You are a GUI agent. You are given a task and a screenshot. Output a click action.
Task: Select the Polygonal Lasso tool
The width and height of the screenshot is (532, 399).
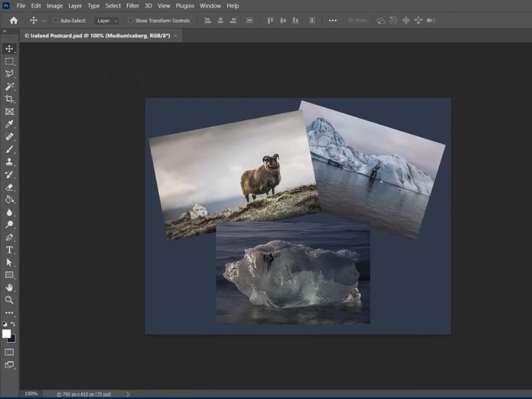pyautogui.click(x=9, y=74)
